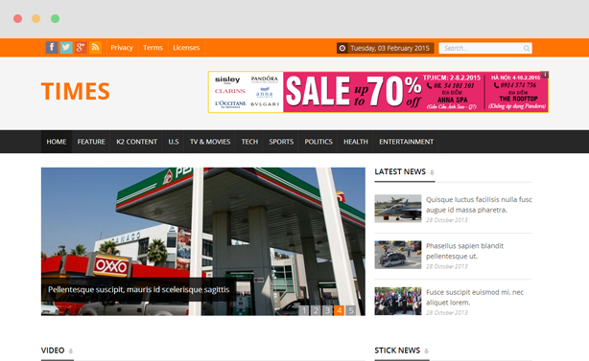Click the TIMES site logo
The height and width of the screenshot is (361, 589).
click(76, 91)
